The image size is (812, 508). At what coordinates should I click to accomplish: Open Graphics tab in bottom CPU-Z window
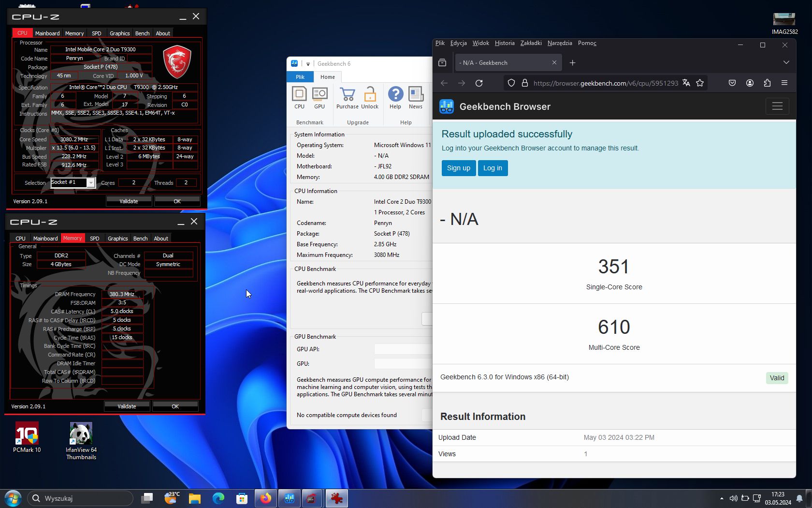118,239
